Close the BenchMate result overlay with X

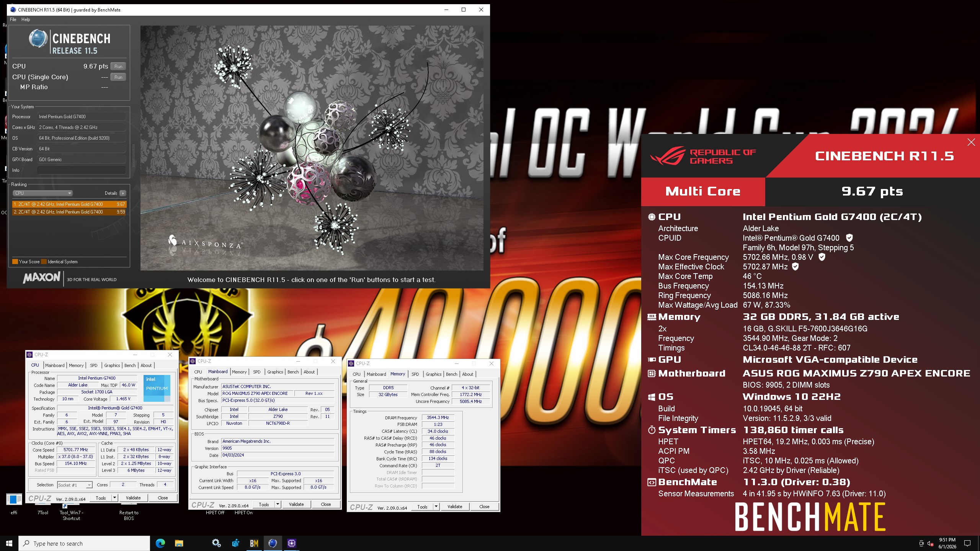pyautogui.click(x=971, y=142)
